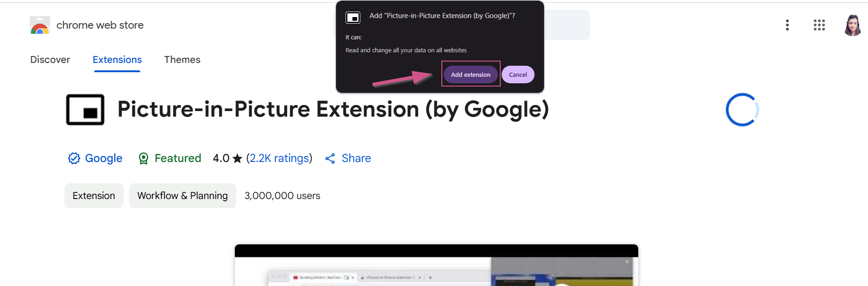Viewport: 868px width, 286px height.
Task: Select the Extensions tab
Action: pyautogui.click(x=117, y=60)
